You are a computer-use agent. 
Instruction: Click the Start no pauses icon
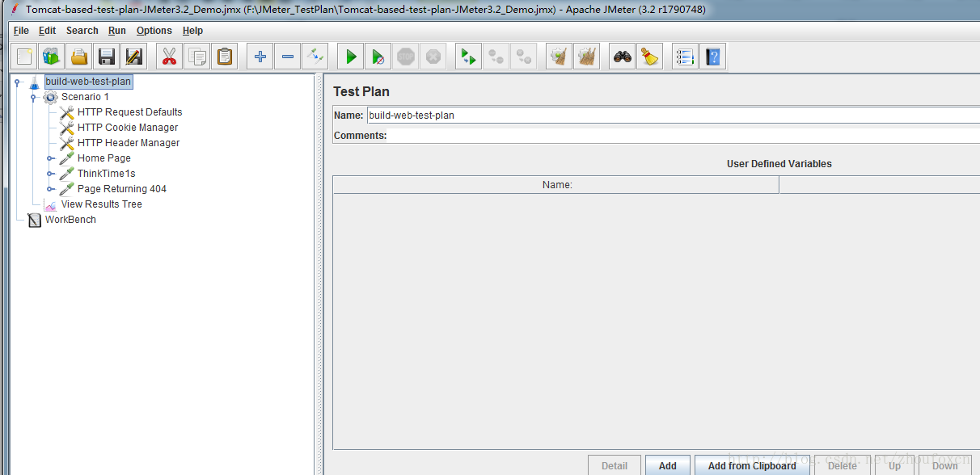pyautogui.click(x=378, y=57)
